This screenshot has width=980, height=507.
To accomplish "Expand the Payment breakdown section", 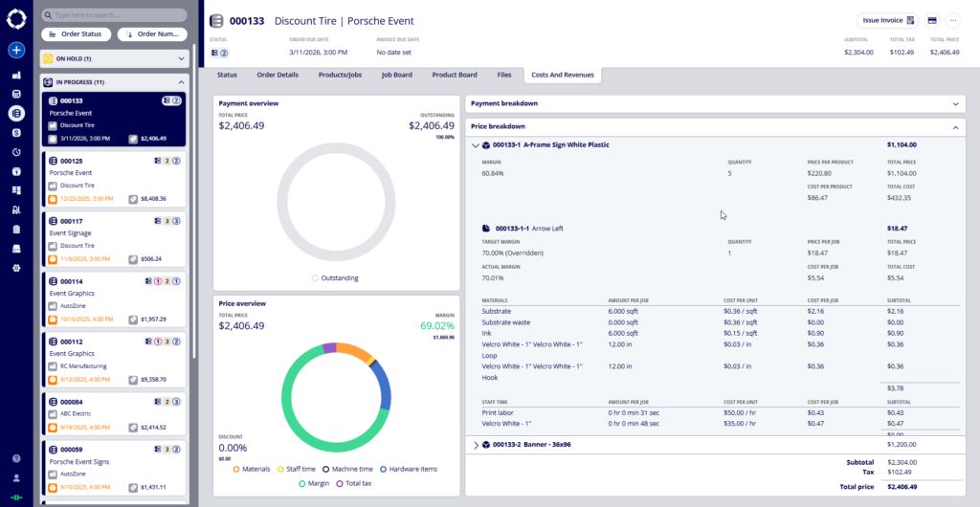I will click(954, 103).
